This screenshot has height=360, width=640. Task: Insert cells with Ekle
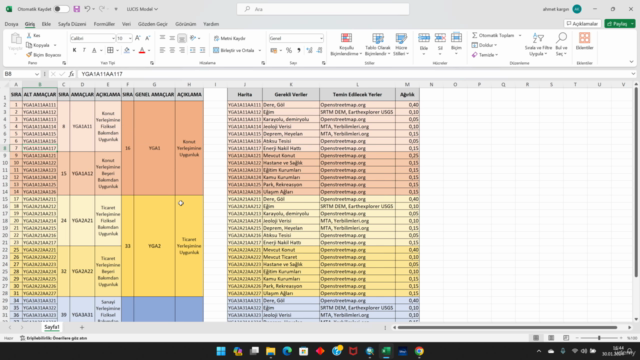click(424, 44)
